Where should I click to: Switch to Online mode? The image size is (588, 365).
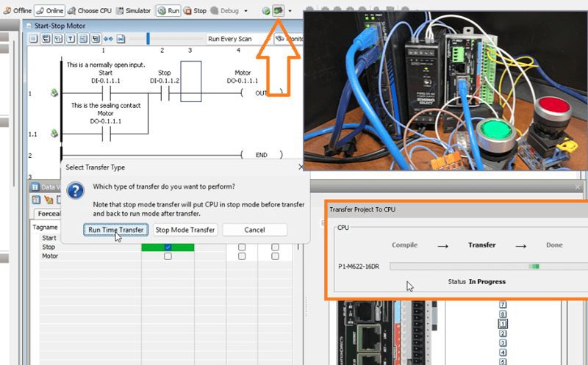51,11
